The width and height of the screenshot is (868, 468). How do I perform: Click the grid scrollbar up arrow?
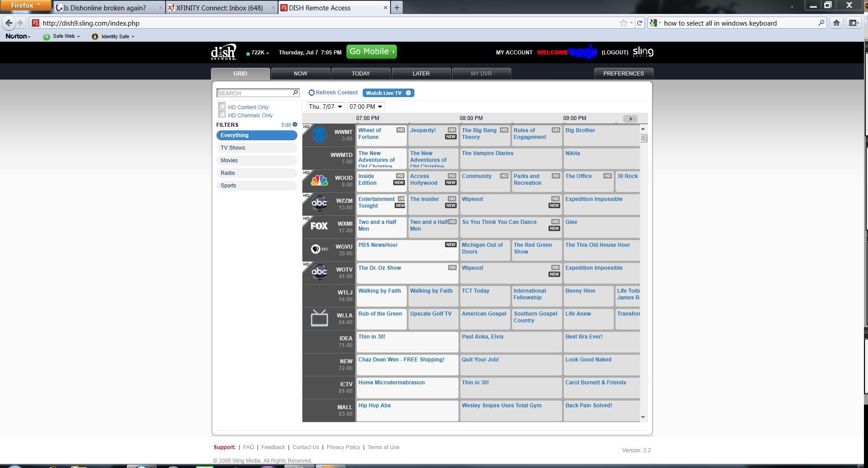pyautogui.click(x=643, y=129)
